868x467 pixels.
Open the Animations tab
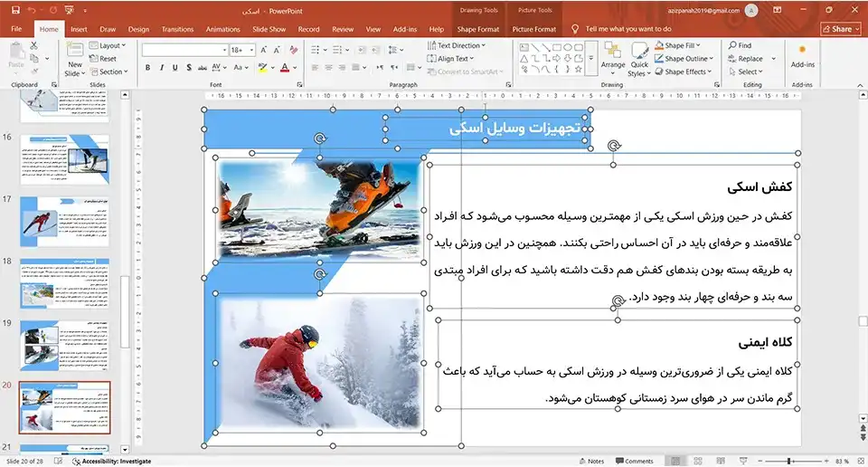click(x=223, y=29)
